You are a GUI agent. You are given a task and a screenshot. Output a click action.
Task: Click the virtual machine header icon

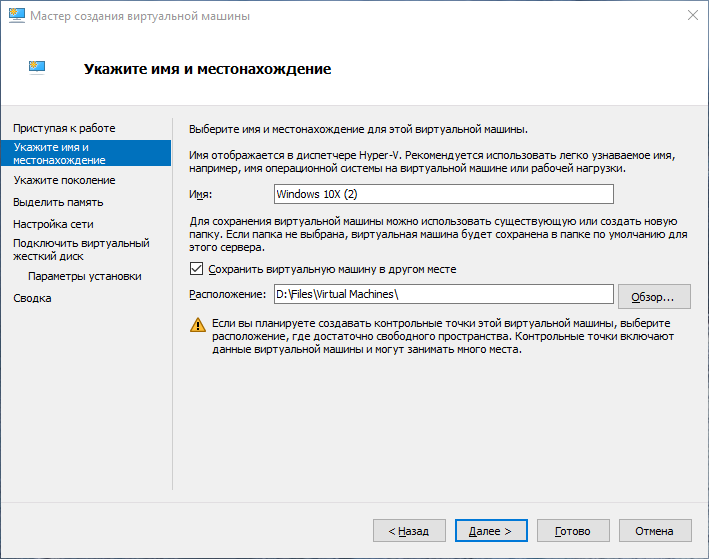(x=37, y=68)
